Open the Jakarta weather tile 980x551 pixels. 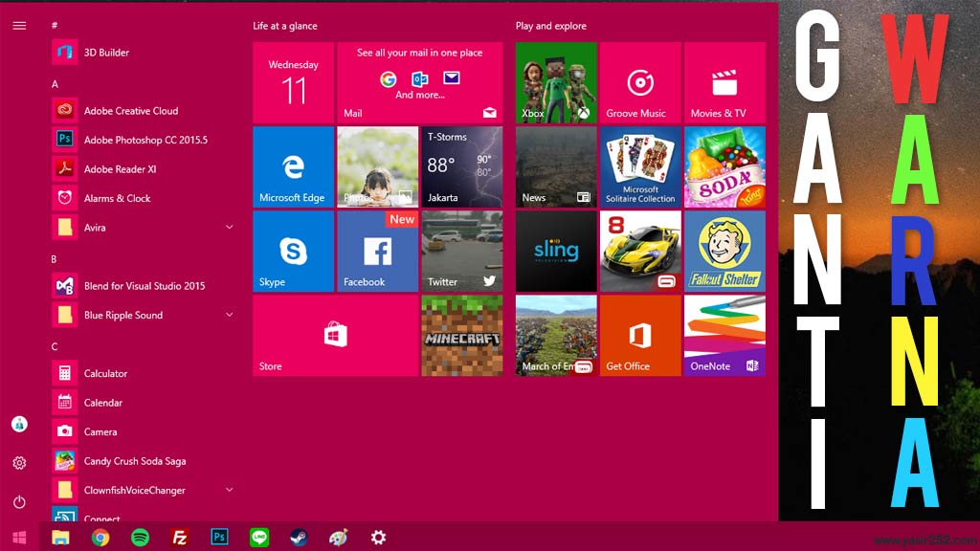tap(462, 166)
